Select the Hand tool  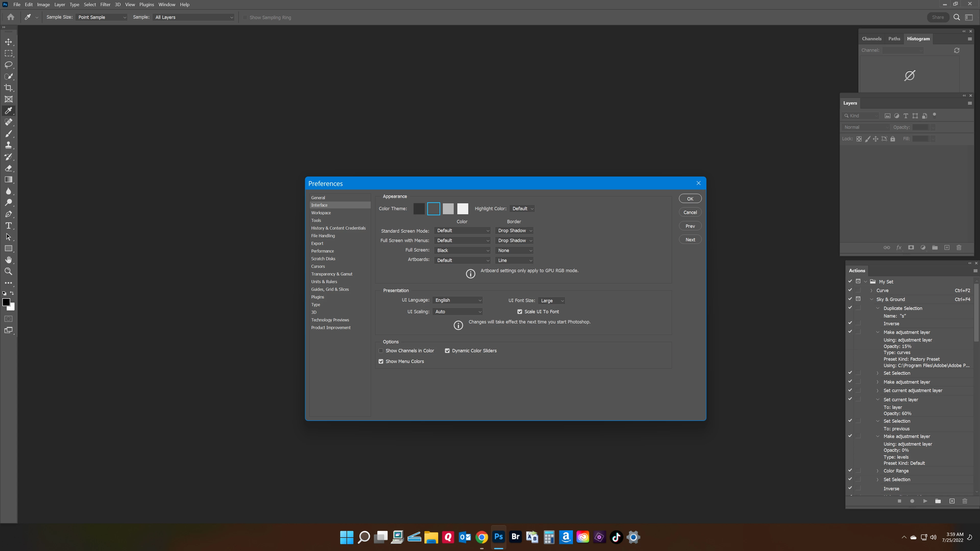tap(8, 260)
